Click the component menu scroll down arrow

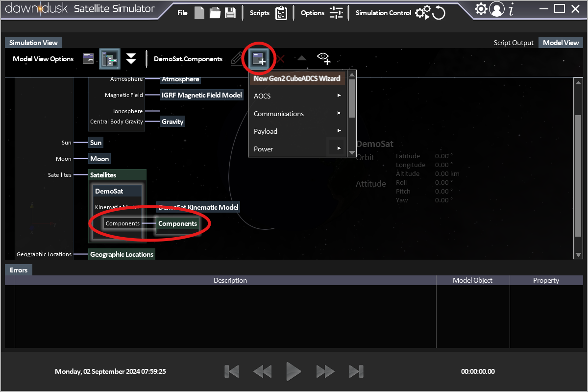(x=351, y=153)
